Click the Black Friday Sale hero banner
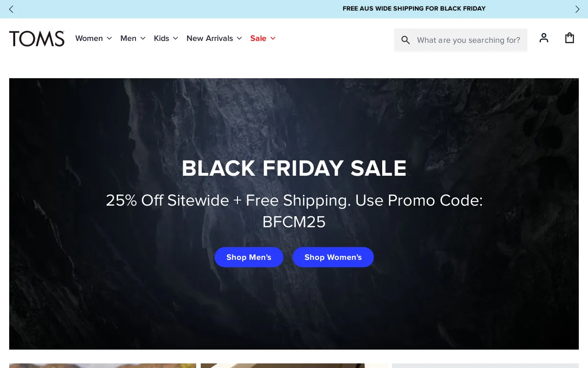Screen dimensions: 588x368 294,214
